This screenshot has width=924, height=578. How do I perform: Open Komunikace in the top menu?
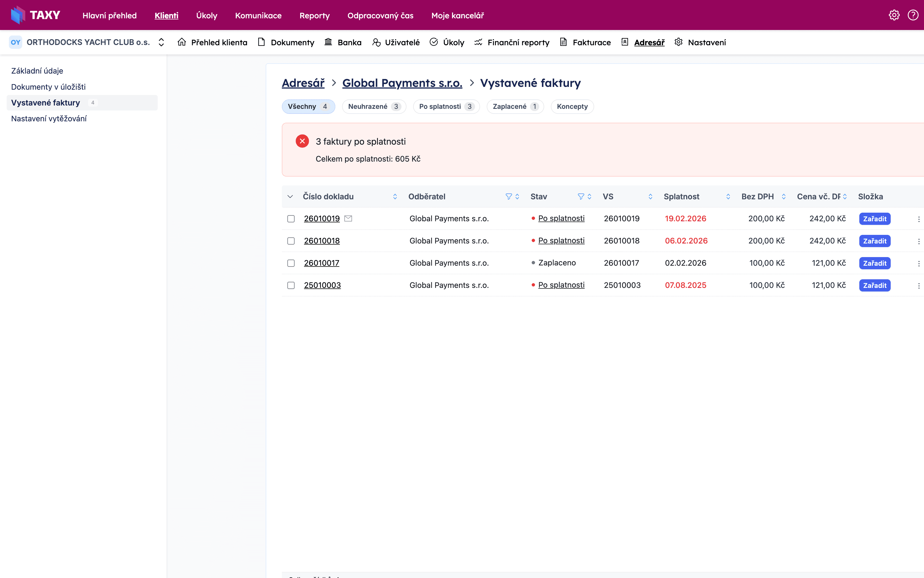258,15
